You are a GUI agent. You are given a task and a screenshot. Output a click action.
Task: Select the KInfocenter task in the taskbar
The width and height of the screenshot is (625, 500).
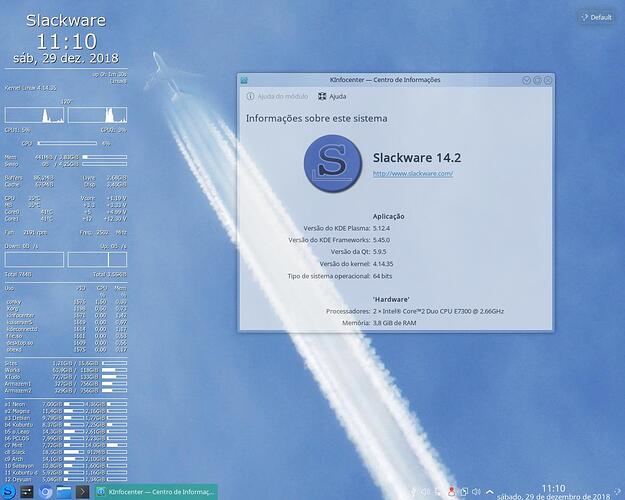[x=156, y=492]
